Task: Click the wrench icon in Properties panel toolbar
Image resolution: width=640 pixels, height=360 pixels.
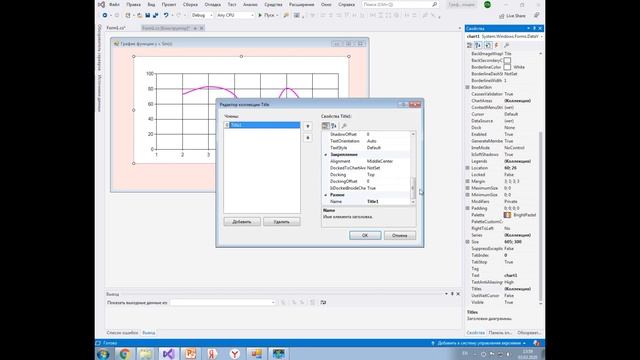Action: tap(507, 45)
